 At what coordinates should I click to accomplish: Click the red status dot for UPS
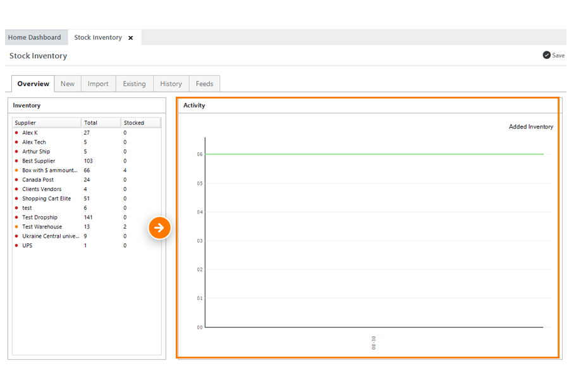16,246
